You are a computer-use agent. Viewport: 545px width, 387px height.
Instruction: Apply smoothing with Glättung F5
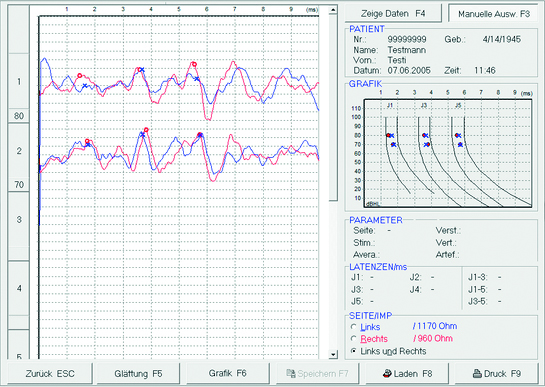click(x=138, y=374)
